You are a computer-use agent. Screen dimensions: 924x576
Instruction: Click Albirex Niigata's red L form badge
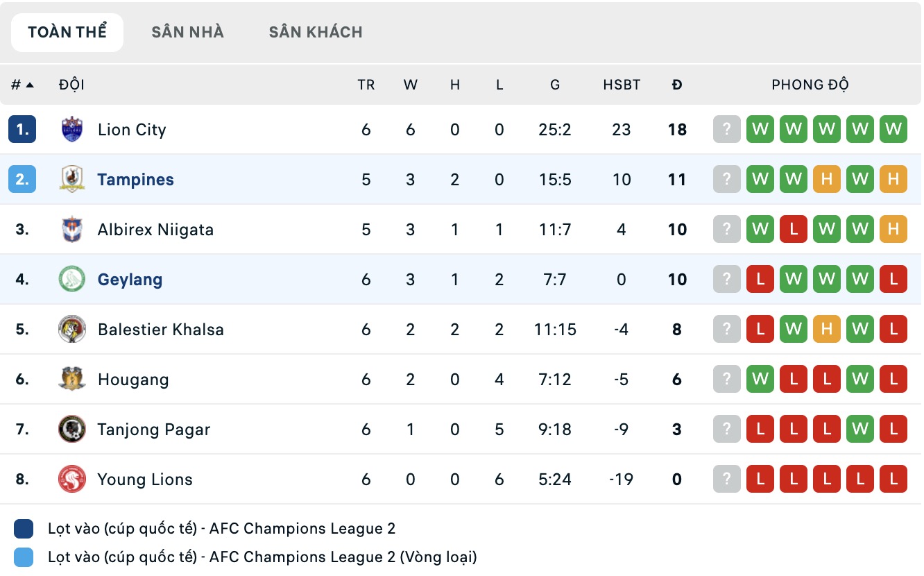pyautogui.click(x=794, y=230)
